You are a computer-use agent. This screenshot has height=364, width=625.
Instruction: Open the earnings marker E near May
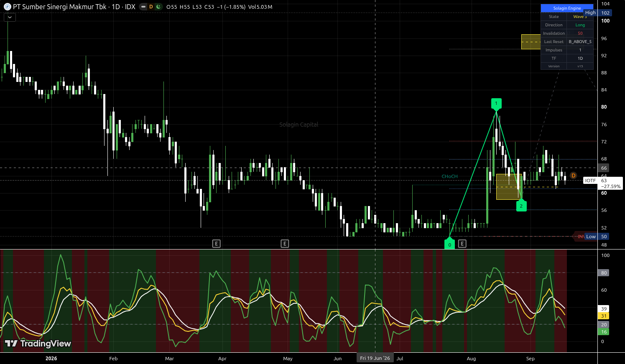285,244
